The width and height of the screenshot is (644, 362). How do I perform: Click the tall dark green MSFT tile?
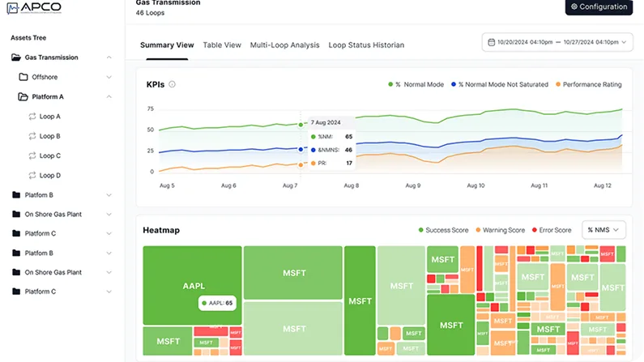click(360, 300)
